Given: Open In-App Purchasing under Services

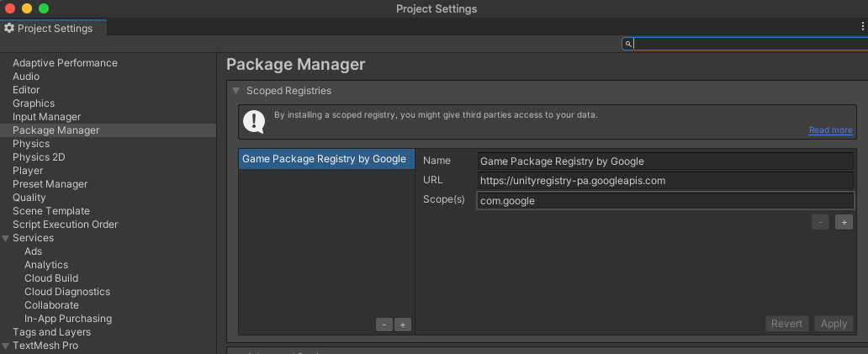Looking at the screenshot, I should click(x=68, y=319).
